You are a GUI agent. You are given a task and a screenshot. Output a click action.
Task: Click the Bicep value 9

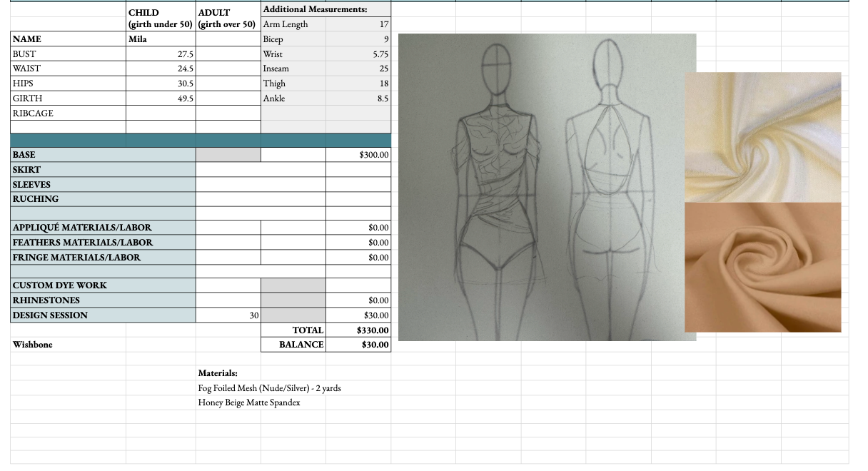pos(358,39)
